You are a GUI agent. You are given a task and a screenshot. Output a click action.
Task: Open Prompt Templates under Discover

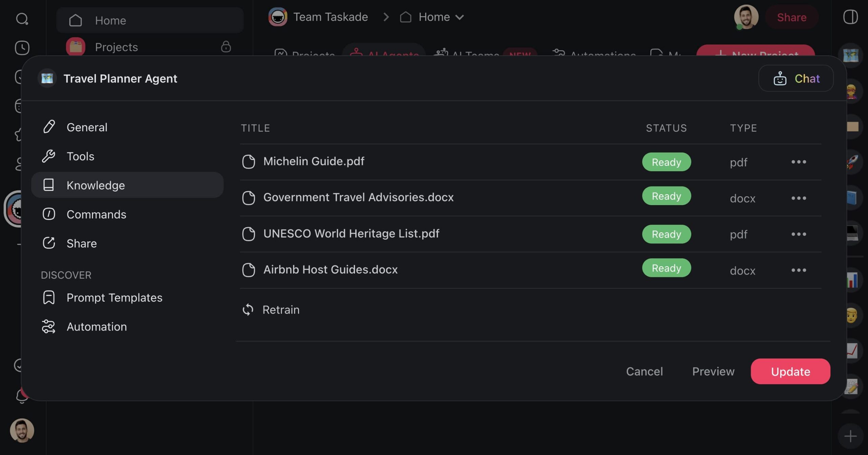click(114, 298)
